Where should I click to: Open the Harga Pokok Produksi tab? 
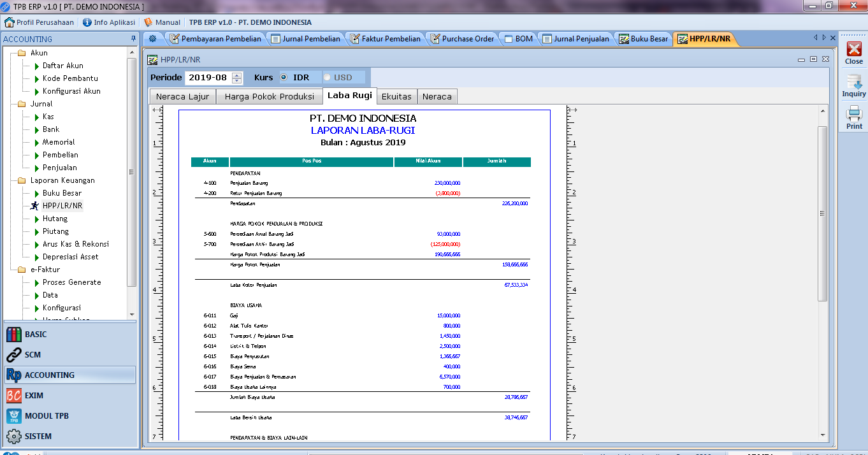(x=270, y=97)
